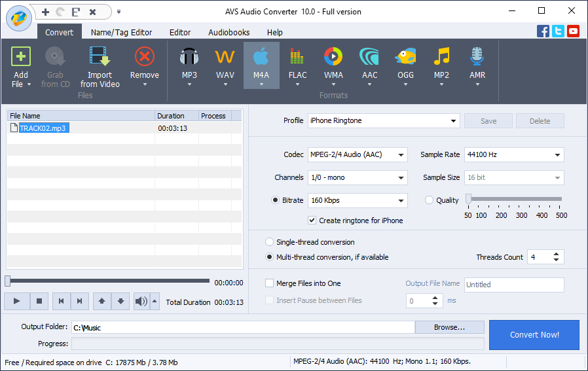This screenshot has width=588, height=371.
Task: Switch to the Convert tab
Action: 59,33
